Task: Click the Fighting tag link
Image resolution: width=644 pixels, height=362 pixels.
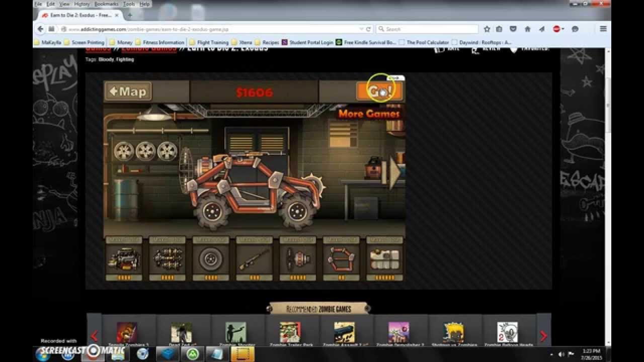Action: click(125, 59)
